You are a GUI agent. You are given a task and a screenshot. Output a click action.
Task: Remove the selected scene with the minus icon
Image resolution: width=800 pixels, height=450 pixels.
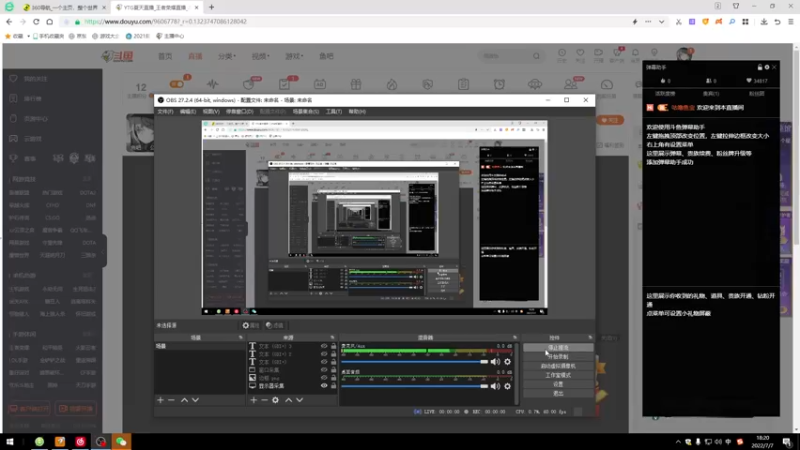pyautogui.click(x=171, y=400)
